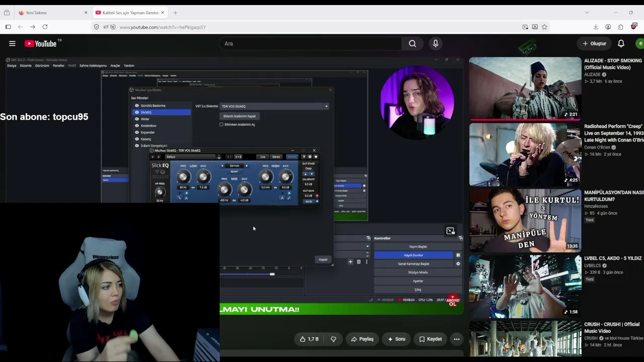644x362 pixels.
Task: Toggle the SlickEQ Bypass button
Action: coord(292,157)
